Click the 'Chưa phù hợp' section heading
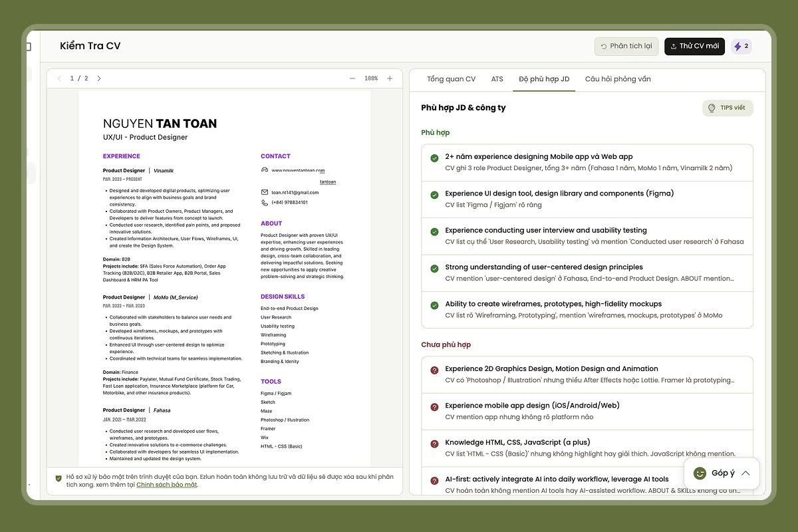Viewport: 798px width, 532px height. pyautogui.click(x=446, y=344)
